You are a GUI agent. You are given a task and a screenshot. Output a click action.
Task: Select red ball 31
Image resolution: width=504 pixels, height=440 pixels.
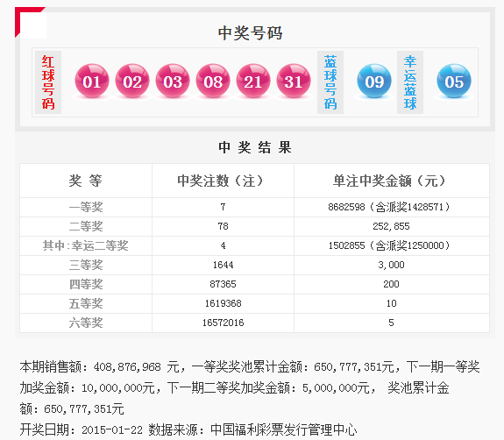click(294, 81)
